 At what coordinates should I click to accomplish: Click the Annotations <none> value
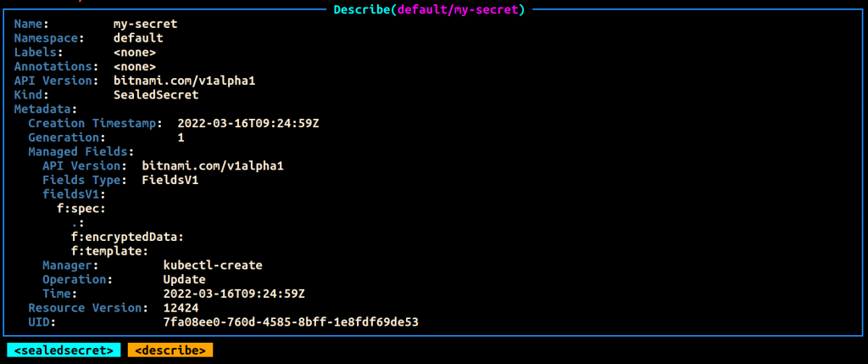pos(134,66)
